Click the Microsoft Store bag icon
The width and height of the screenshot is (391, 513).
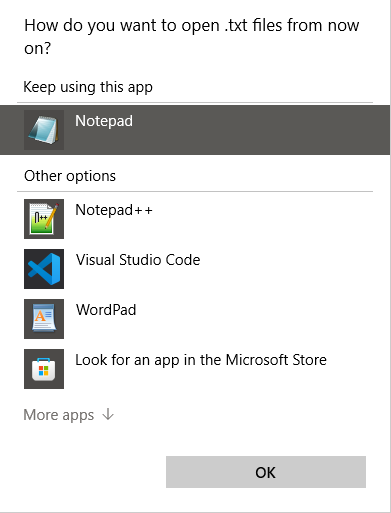pyautogui.click(x=44, y=369)
